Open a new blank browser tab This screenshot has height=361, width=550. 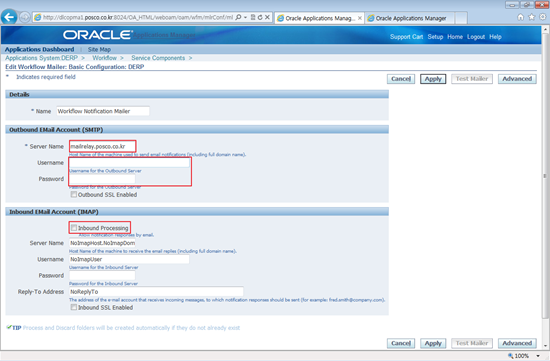click(x=461, y=18)
